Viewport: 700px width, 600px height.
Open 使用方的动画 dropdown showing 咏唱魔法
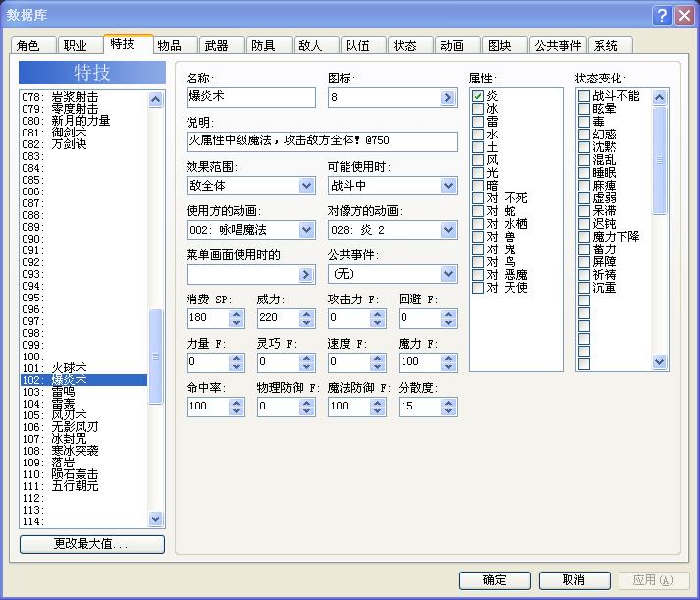coord(251,230)
